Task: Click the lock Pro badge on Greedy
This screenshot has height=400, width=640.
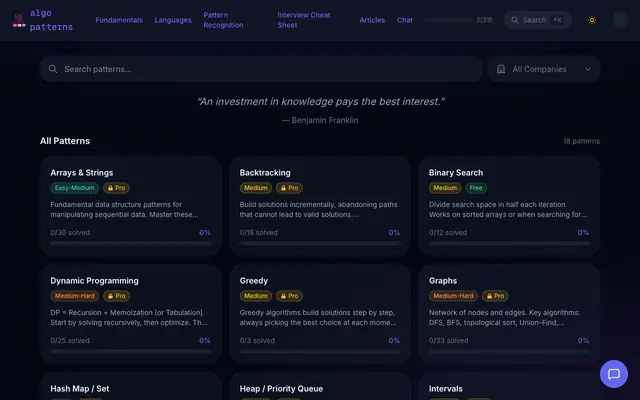Action: pyautogui.click(x=289, y=296)
